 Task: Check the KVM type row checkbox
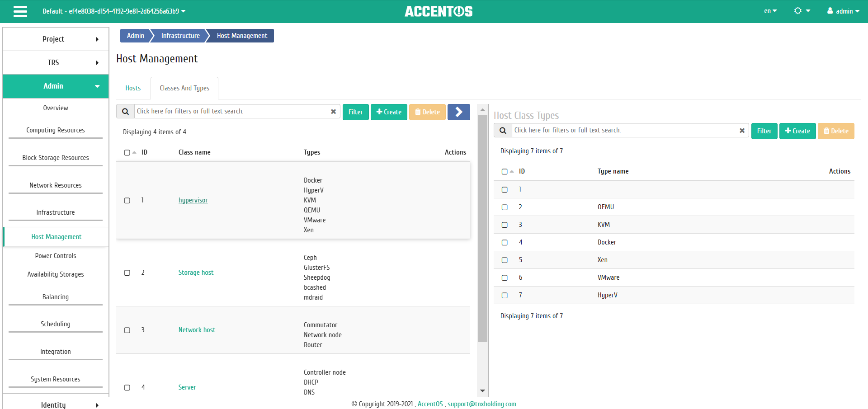point(505,225)
